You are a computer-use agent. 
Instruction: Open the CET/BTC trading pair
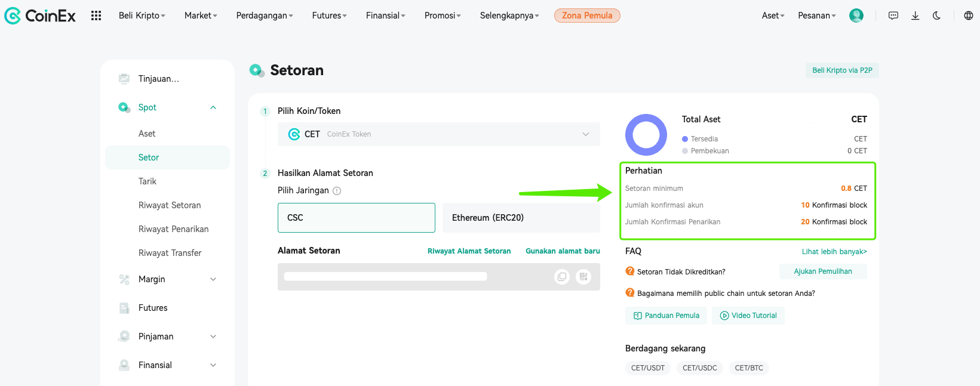(749, 368)
